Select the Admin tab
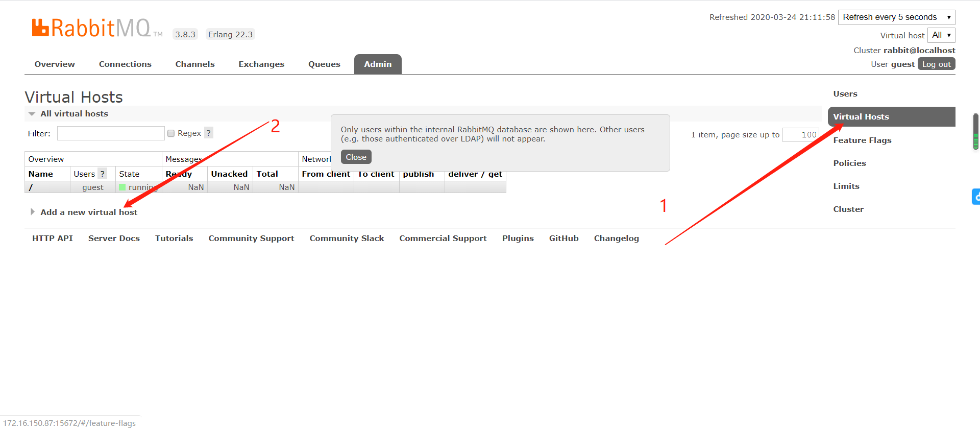Screen dimensions: 980x430 [378, 64]
